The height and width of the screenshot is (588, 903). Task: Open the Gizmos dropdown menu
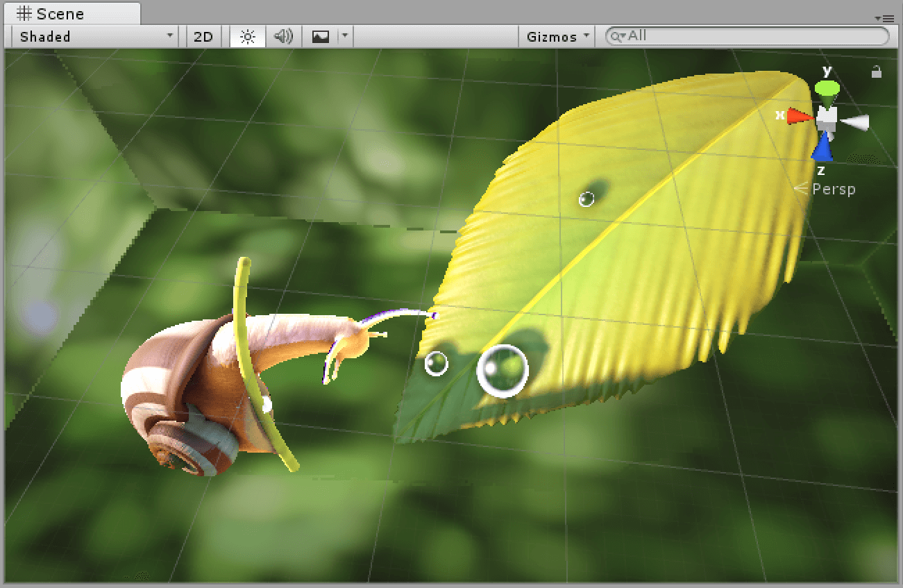[558, 37]
